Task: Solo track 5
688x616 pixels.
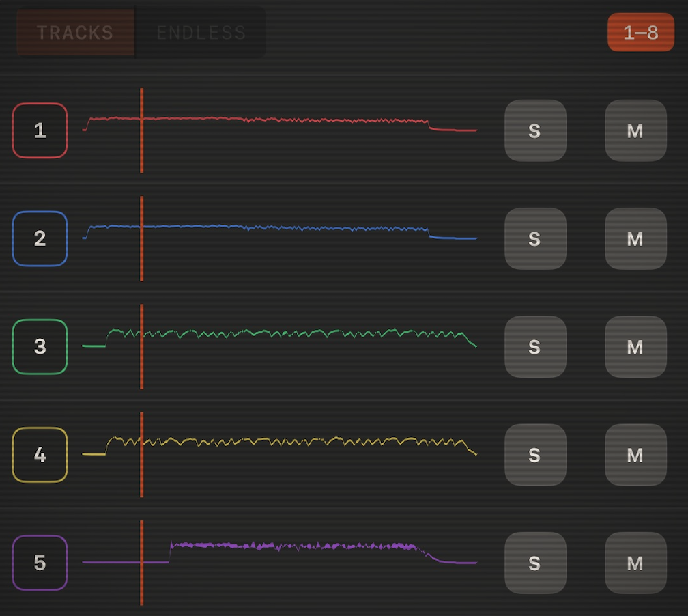Action: click(535, 563)
